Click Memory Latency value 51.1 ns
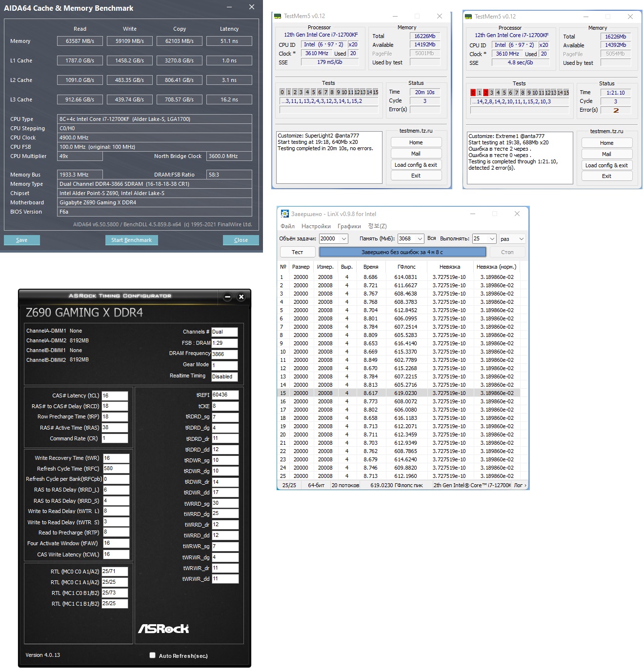 point(229,41)
